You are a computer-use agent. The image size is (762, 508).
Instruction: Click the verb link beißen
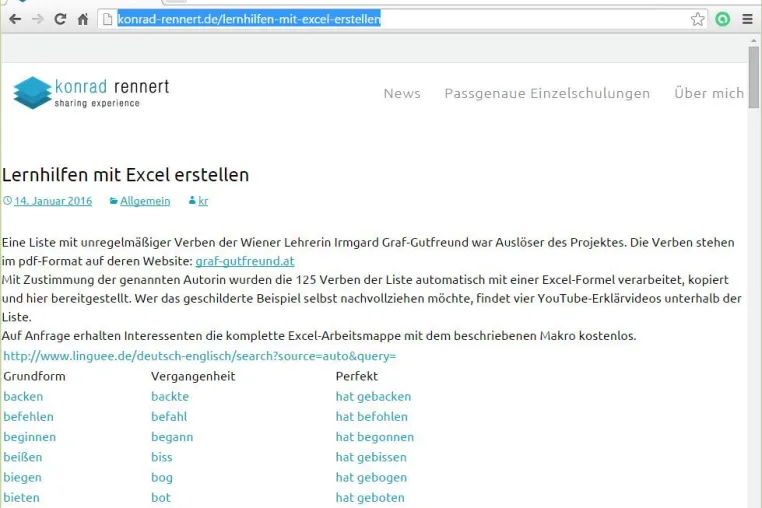click(x=23, y=457)
